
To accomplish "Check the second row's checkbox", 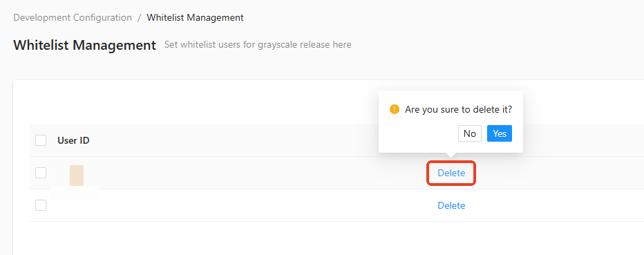I will point(41,205).
